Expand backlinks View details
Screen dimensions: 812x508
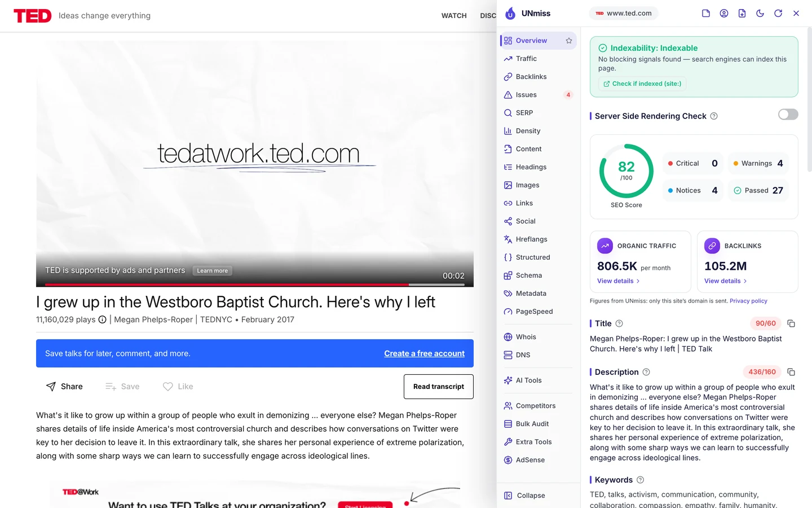tap(726, 281)
